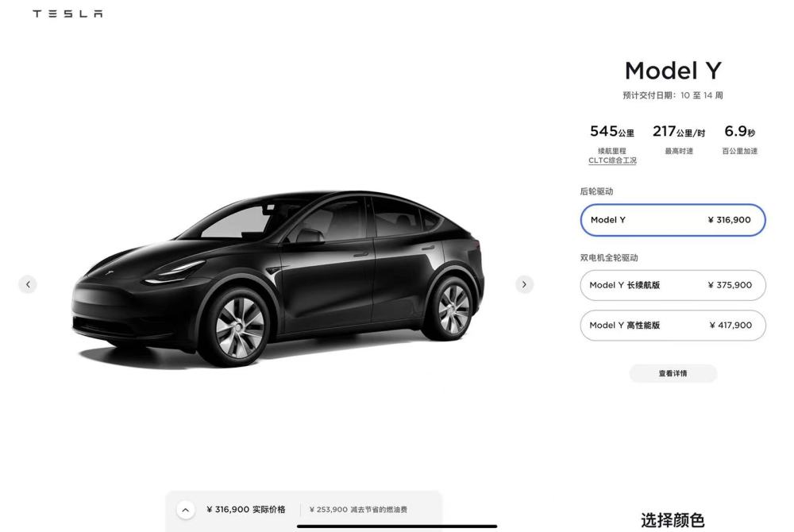Click ¥316,900 实际价格 in bottom bar
794x532 pixels.
(x=245, y=509)
